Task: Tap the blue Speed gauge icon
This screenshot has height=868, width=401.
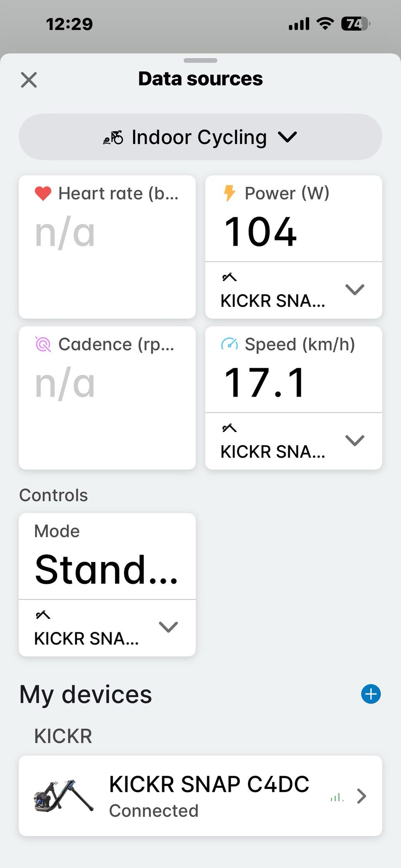Action: point(229,344)
